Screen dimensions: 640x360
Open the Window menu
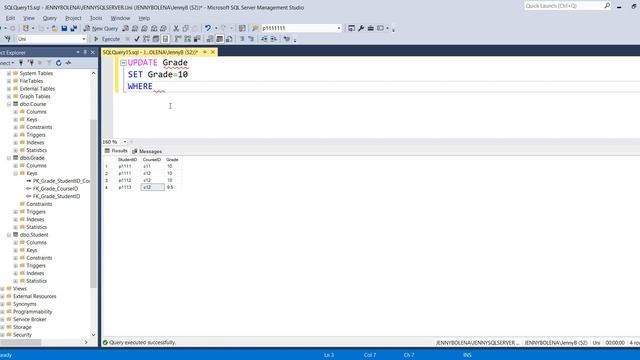(120, 18)
